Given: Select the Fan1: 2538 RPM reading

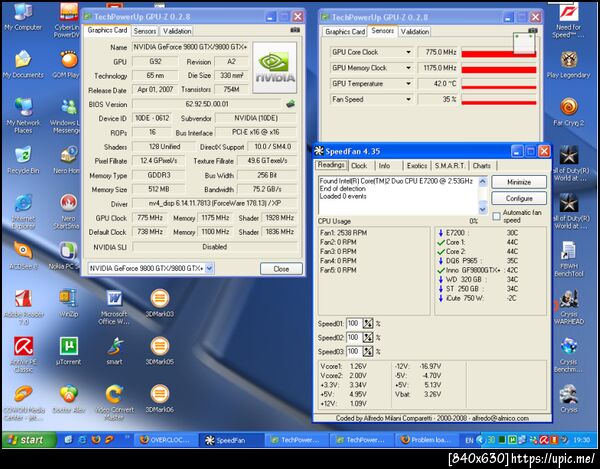Looking at the screenshot, I should coord(344,233).
